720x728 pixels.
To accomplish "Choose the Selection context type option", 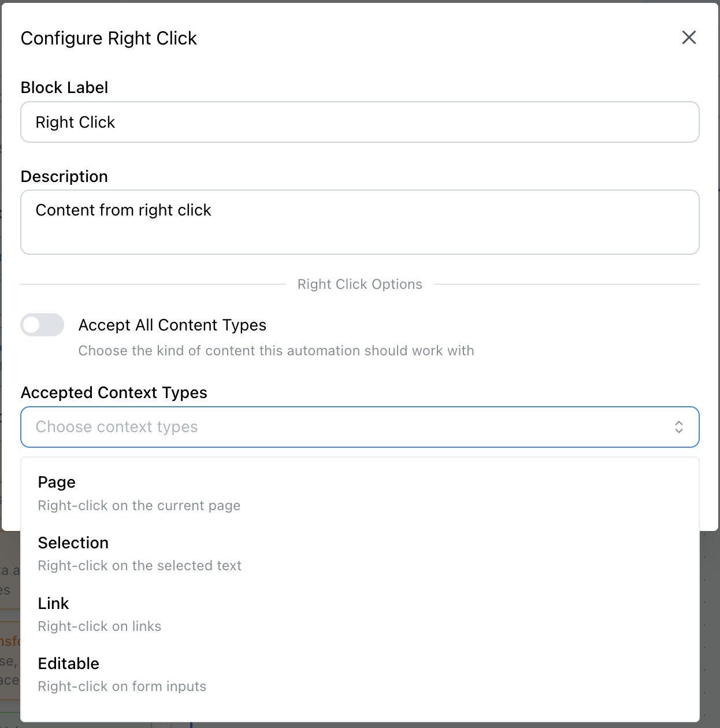I will 73,543.
